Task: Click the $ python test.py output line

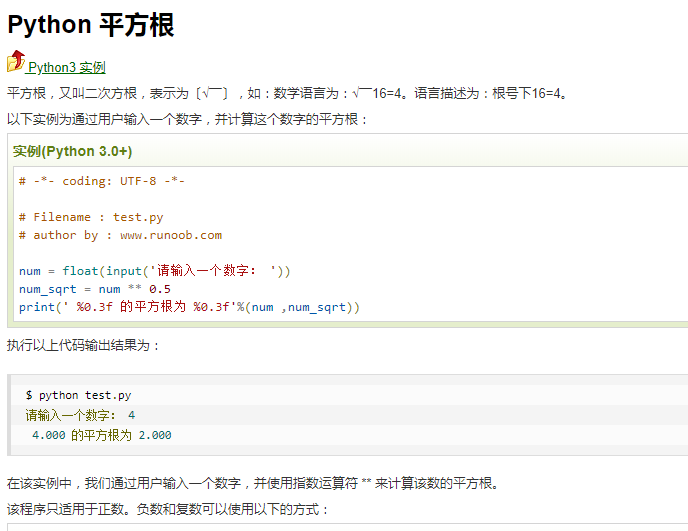Action: pyautogui.click(x=78, y=395)
